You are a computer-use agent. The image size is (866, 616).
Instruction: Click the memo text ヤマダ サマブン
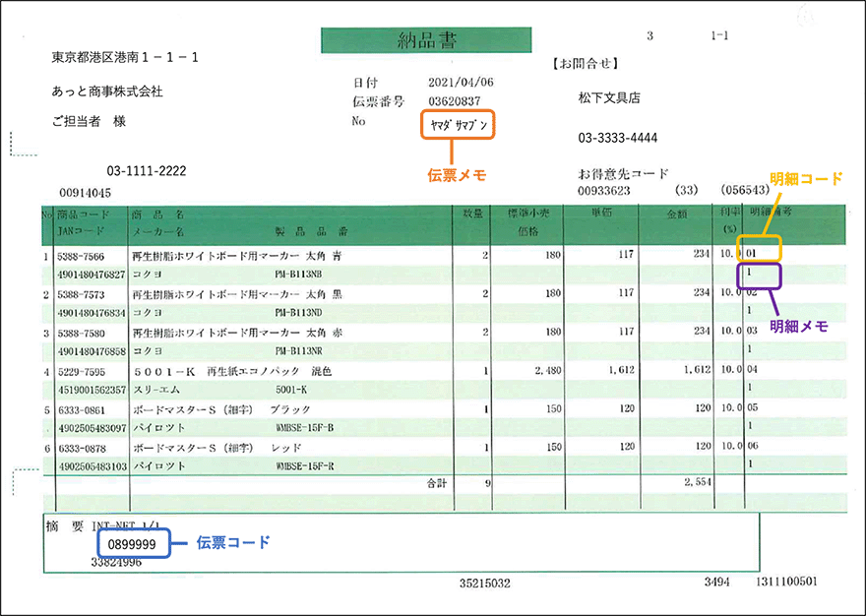click(x=459, y=125)
